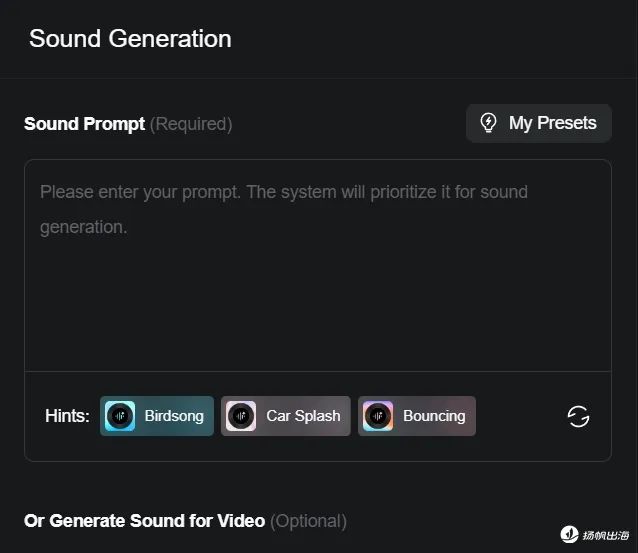This screenshot has width=638, height=553.
Task: Pick the Bouncing hint text
Action: (x=434, y=416)
